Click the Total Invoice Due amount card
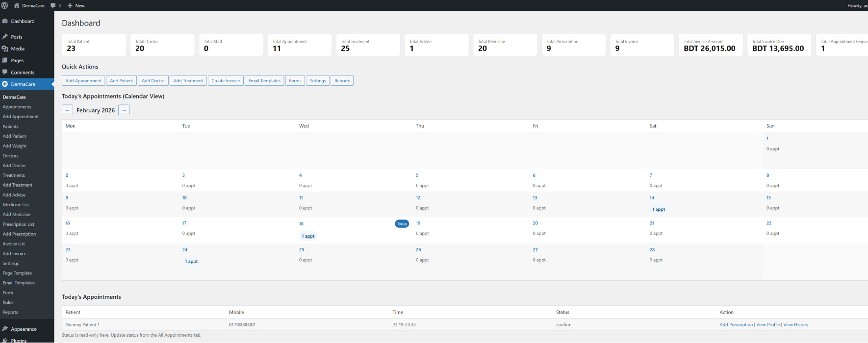The image size is (868, 343). (x=779, y=45)
